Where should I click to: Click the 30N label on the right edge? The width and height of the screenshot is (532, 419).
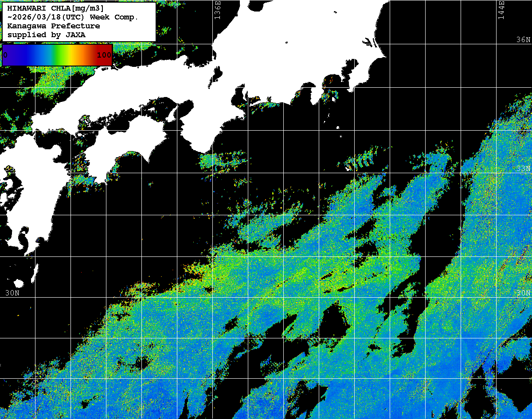click(x=523, y=293)
